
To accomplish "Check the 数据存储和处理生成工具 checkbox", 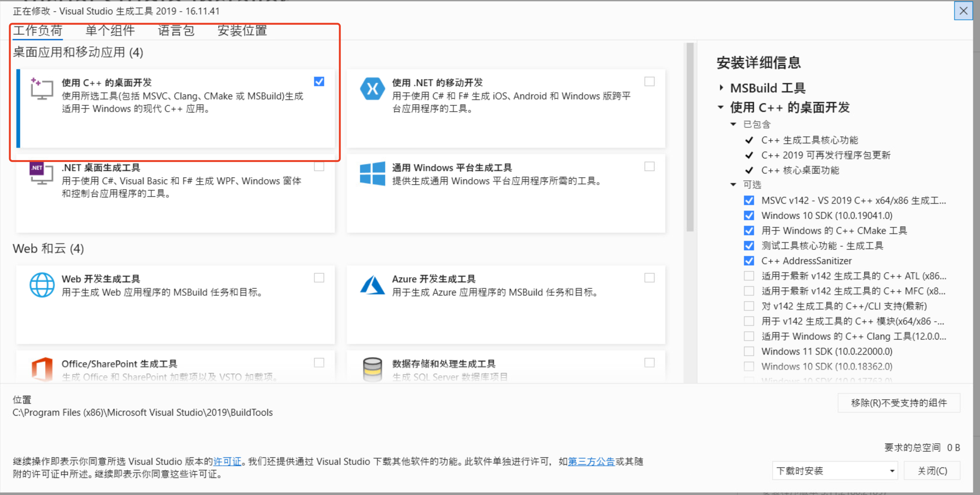I will [649, 363].
